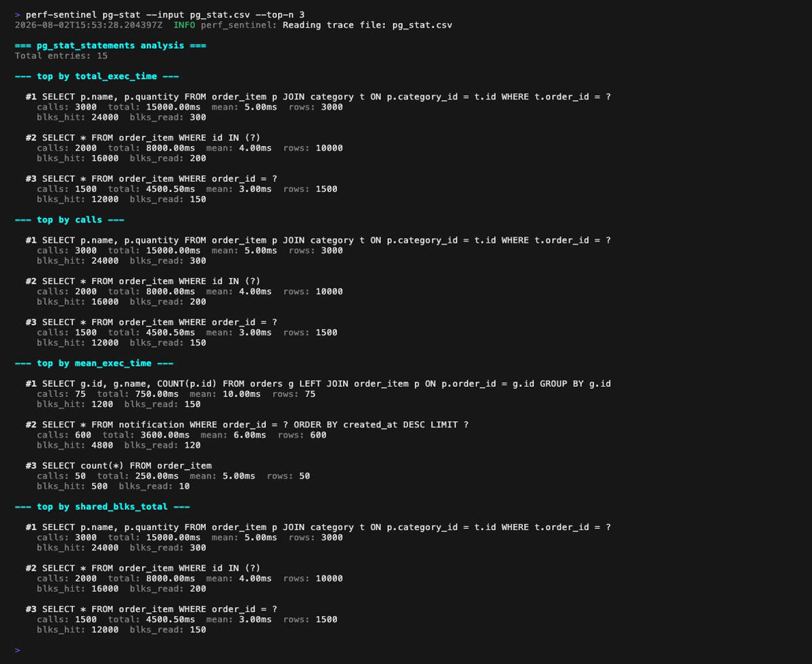Image resolution: width=812 pixels, height=664 pixels.
Task: Click 'rows: 50' value
Action: pos(288,475)
